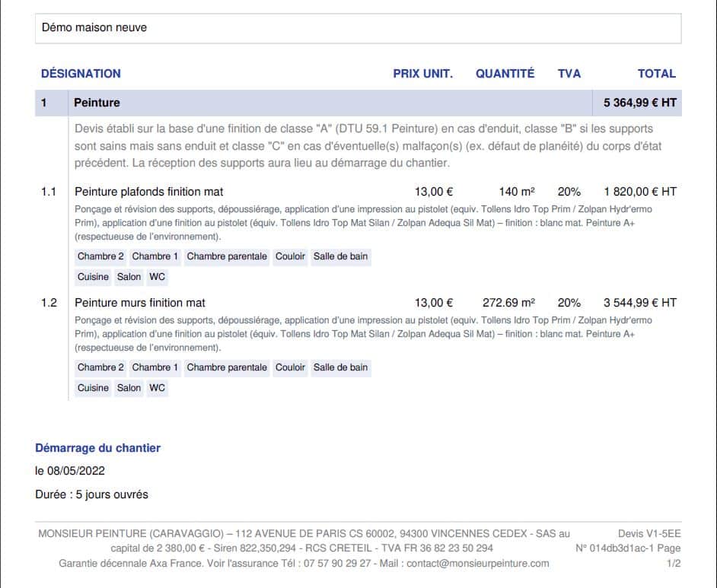This screenshot has height=588, width=717.
Task: Open the "Peinture plafonds finition mat" line item
Action: point(149,192)
